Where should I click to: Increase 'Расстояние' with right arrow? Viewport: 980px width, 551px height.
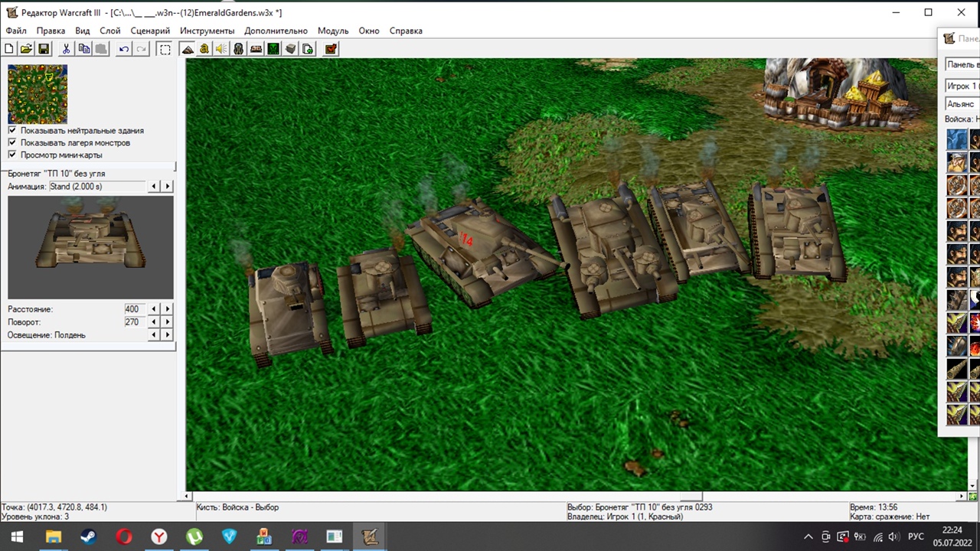click(168, 309)
